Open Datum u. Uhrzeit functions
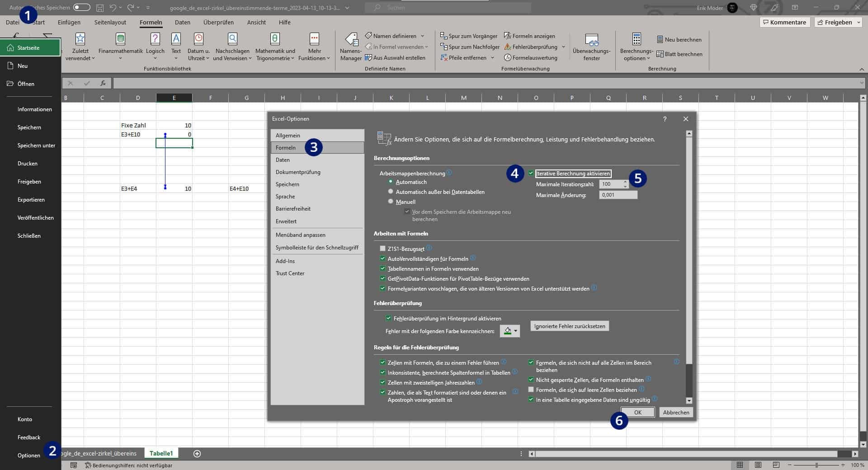This screenshot has height=470, width=868. pos(198,47)
